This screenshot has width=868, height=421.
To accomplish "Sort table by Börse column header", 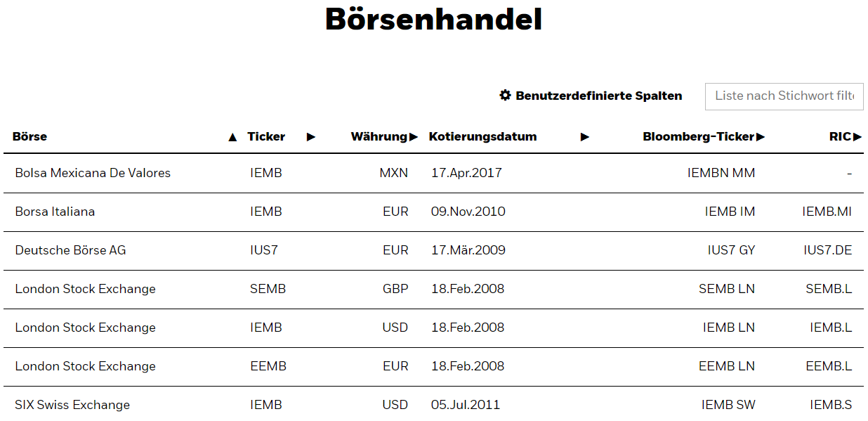I will coord(29,137).
